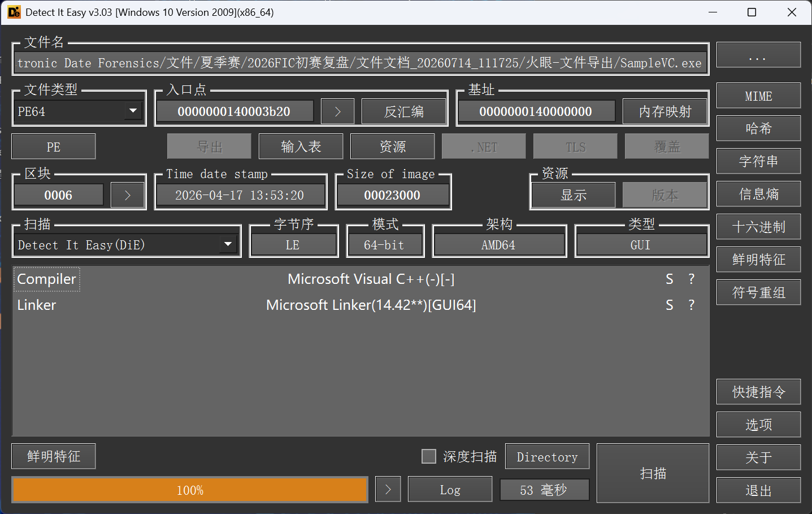Open the 十六进制 hex viewer

click(758, 227)
